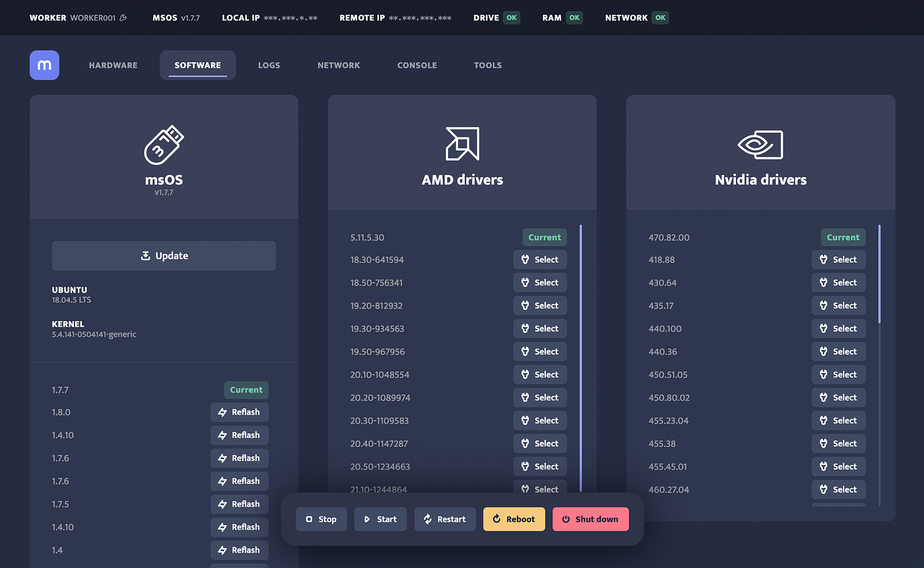Select AMD driver 20.20-1089974
The height and width of the screenshot is (568, 924).
click(x=540, y=398)
